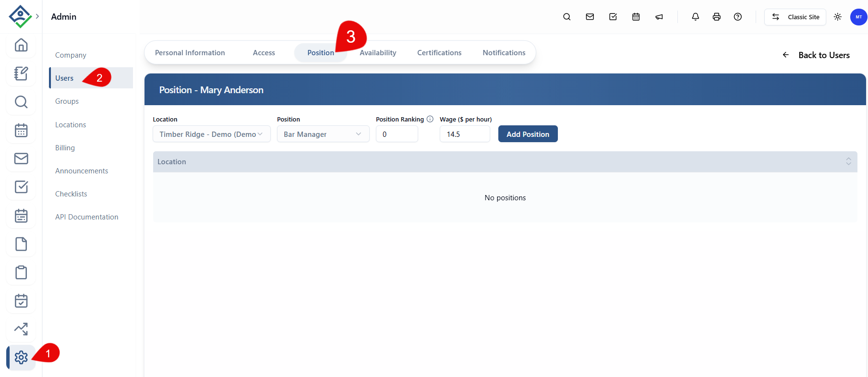Open notifications bell icon
Image resolution: width=868 pixels, height=377 pixels.
(x=695, y=17)
